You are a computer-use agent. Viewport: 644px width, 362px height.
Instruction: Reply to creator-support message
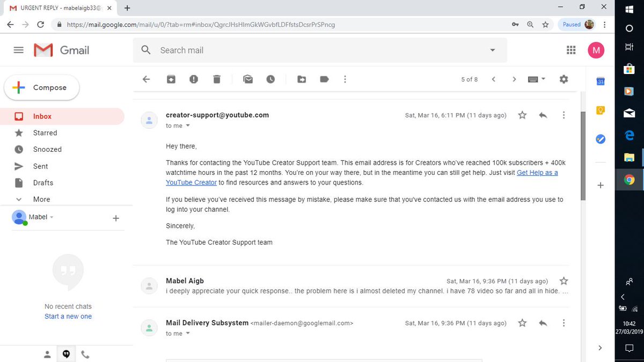coord(543,115)
